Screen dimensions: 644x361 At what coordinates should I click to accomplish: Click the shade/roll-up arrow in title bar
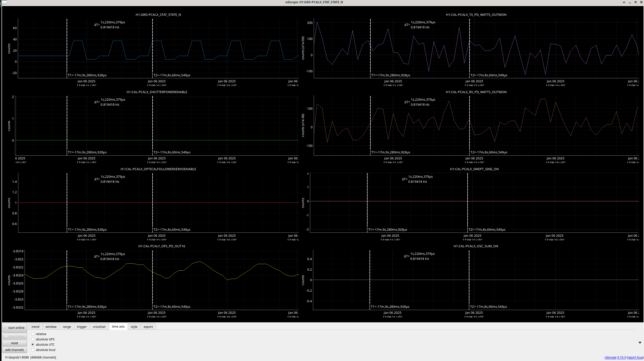click(x=624, y=2)
